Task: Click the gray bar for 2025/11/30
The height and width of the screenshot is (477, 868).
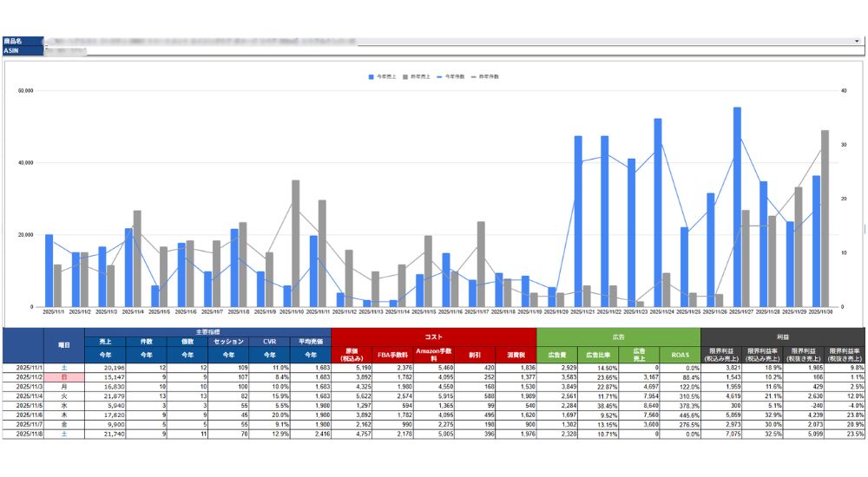Action: pyautogui.click(x=825, y=217)
